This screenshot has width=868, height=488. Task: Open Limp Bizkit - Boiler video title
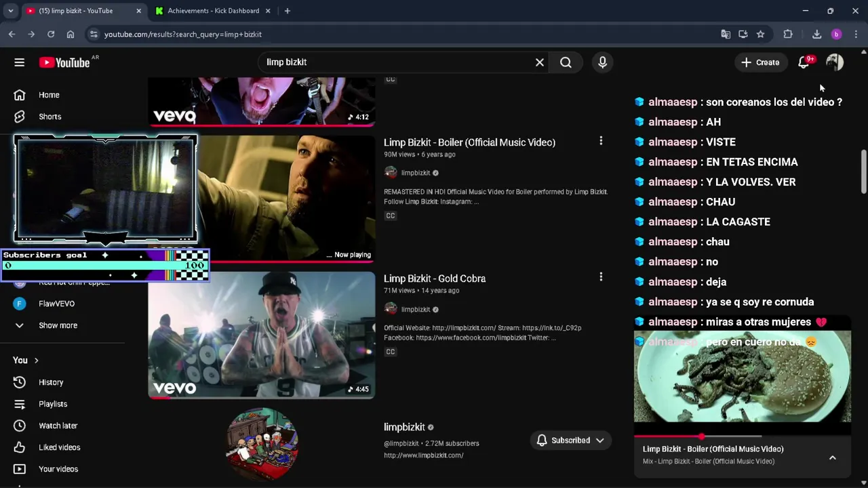(x=469, y=142)
